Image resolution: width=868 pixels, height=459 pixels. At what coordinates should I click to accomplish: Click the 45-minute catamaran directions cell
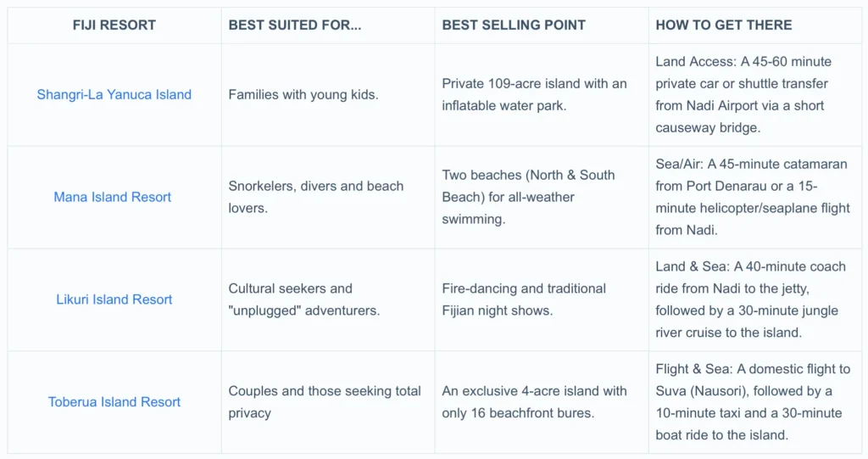tap(752, 197)
